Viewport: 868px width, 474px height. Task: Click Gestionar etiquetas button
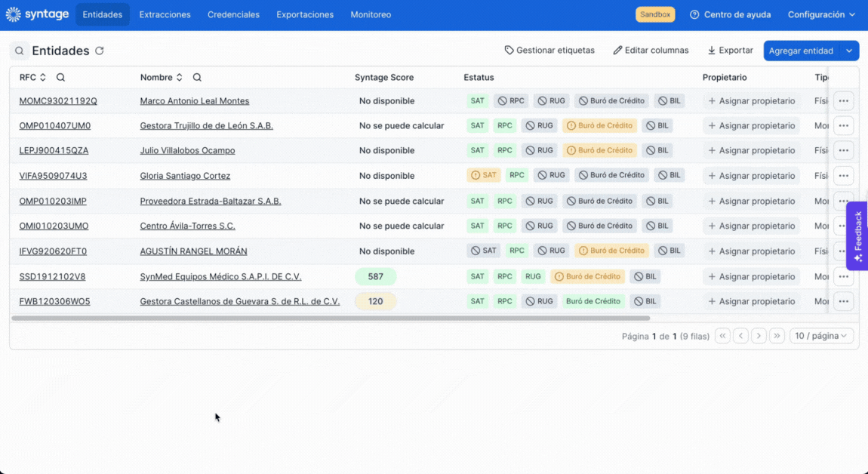549,51
